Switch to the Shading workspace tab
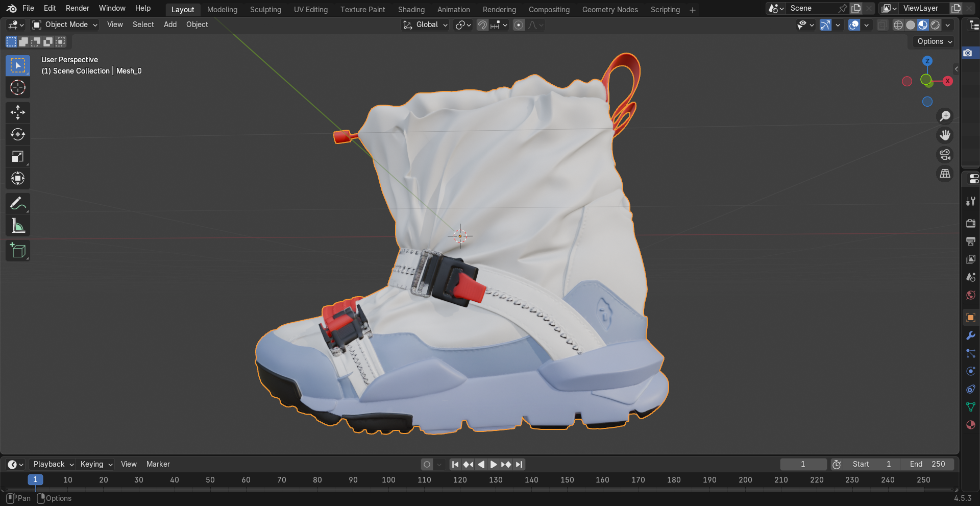The height and width of the screenshot is (506, 980). coord(411,9)
